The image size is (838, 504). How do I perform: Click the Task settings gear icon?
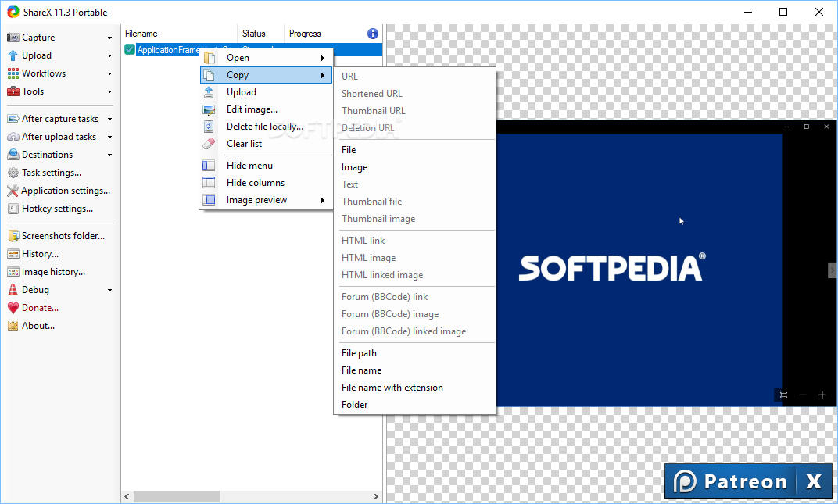click(13, 173)
